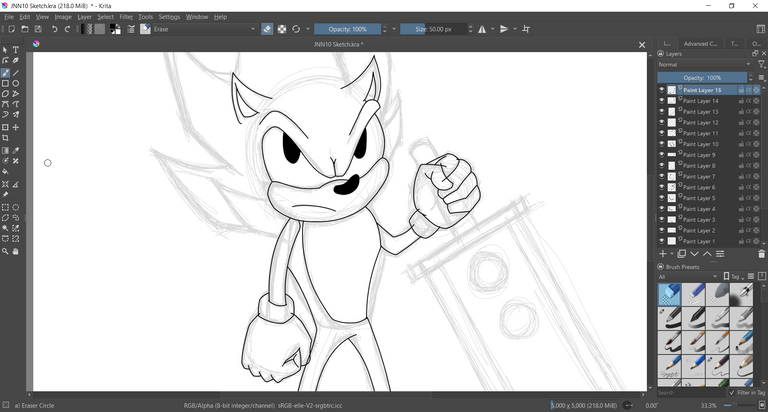Click the wrap-around mode icon in toolbar

pos(526,29)
